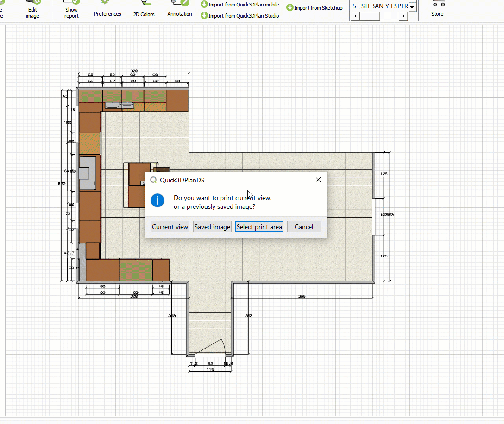This screenshot has width=504, height=424.
Task: Click the door swing at the entrance
Action: tap(213, 347)
